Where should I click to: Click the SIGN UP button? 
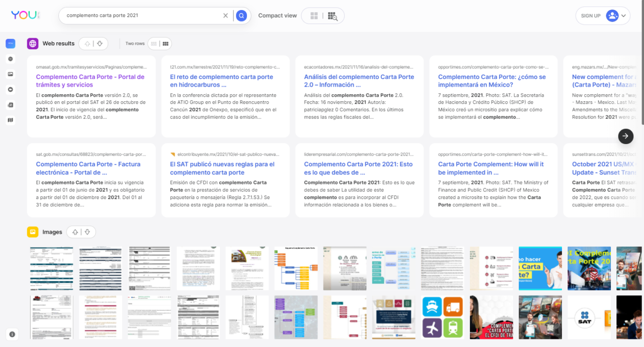click(x=591, y=16)
